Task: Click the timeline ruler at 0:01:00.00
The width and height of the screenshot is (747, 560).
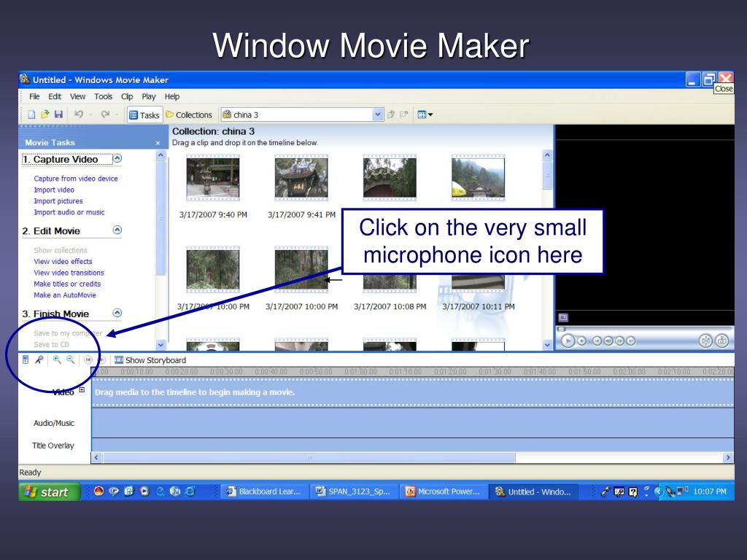Action: pos(360,371)
